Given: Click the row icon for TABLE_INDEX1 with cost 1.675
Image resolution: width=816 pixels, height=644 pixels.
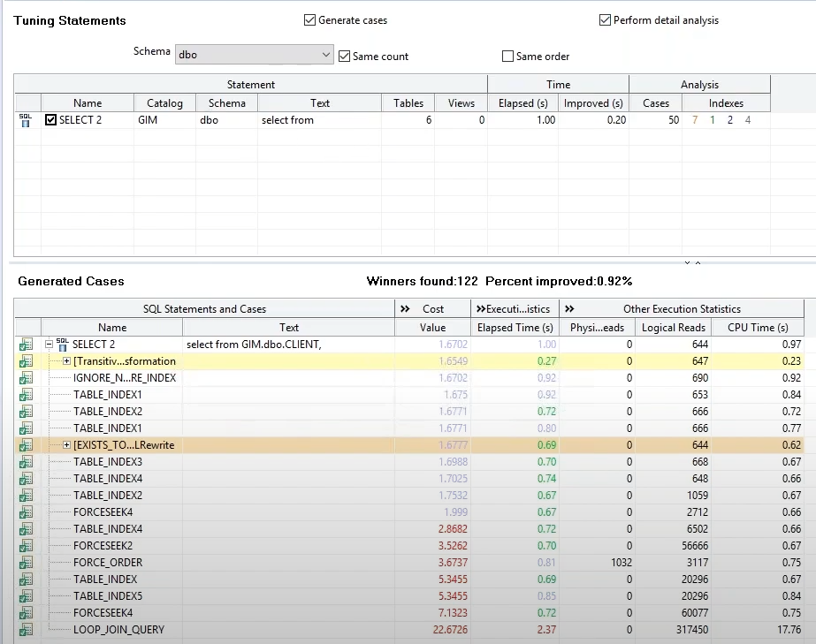Looking at the screenshot, I should [x=26, y=394].
